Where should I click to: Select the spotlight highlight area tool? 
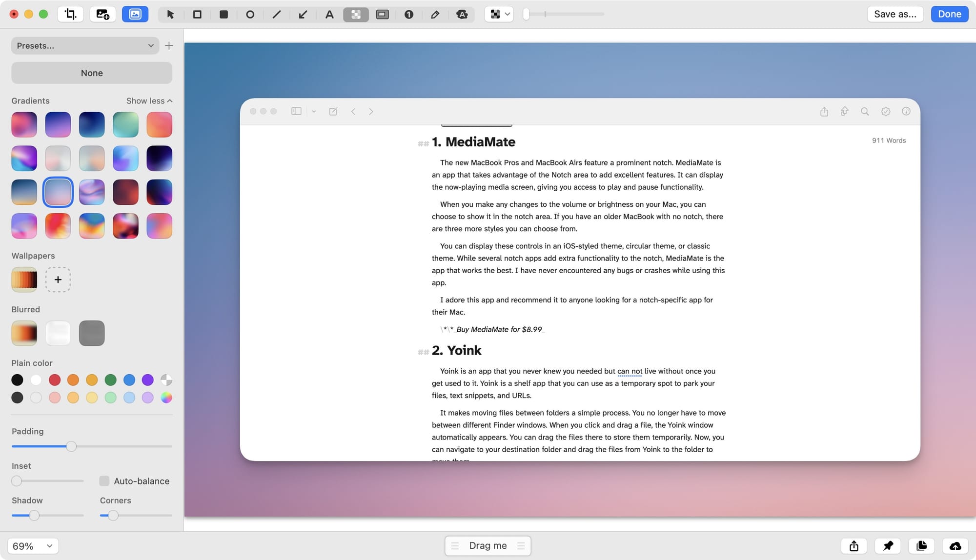[x=383, y=14]
